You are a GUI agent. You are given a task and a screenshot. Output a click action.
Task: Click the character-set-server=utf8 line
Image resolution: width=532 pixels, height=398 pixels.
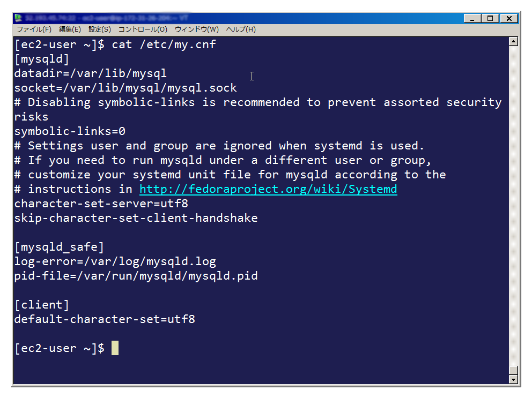pyautogui.click(x=101, y=204)
